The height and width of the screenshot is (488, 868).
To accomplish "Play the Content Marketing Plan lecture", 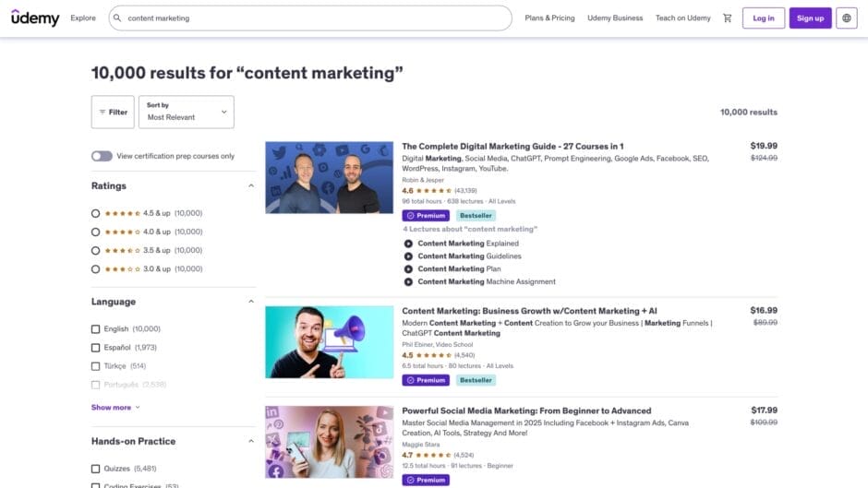I will tap(408, 268).
